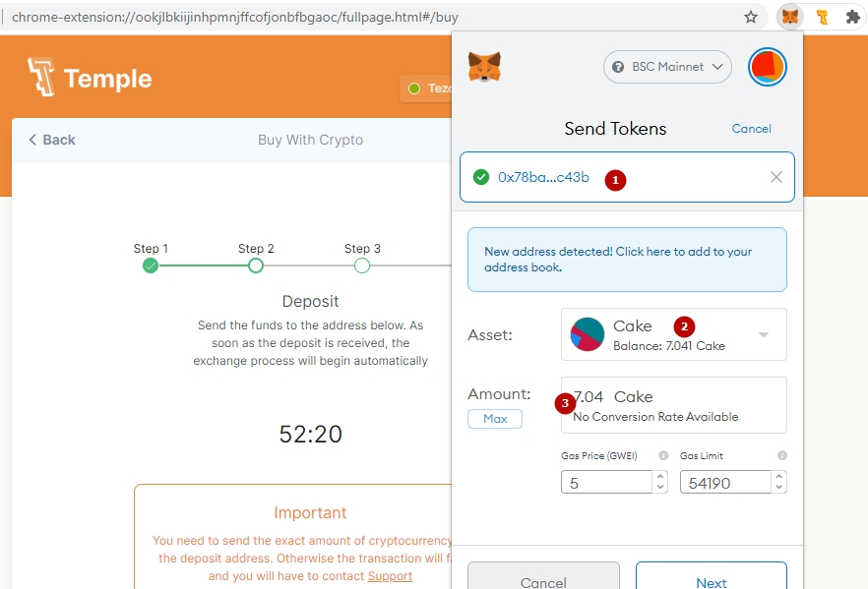Open the Support link
The height and width of the screenshot is (589, 868).
click(391, 576)
